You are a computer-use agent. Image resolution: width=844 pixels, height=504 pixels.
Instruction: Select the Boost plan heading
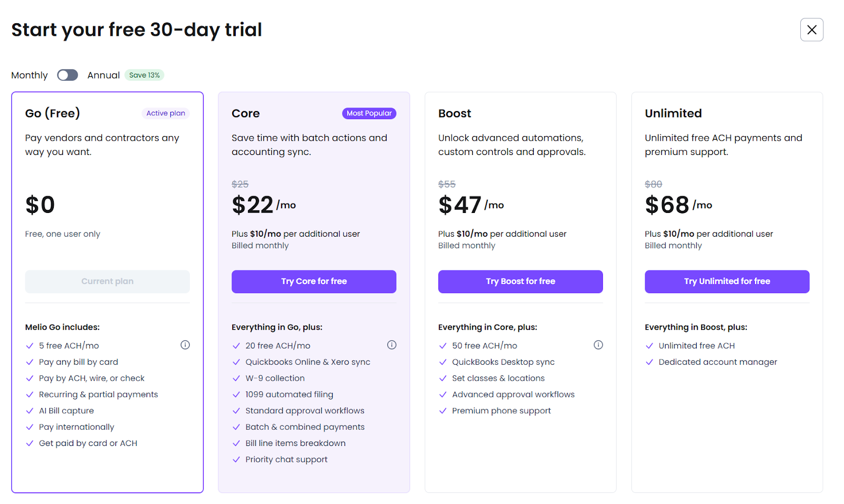pyautogui.click(x=455, y=113)
